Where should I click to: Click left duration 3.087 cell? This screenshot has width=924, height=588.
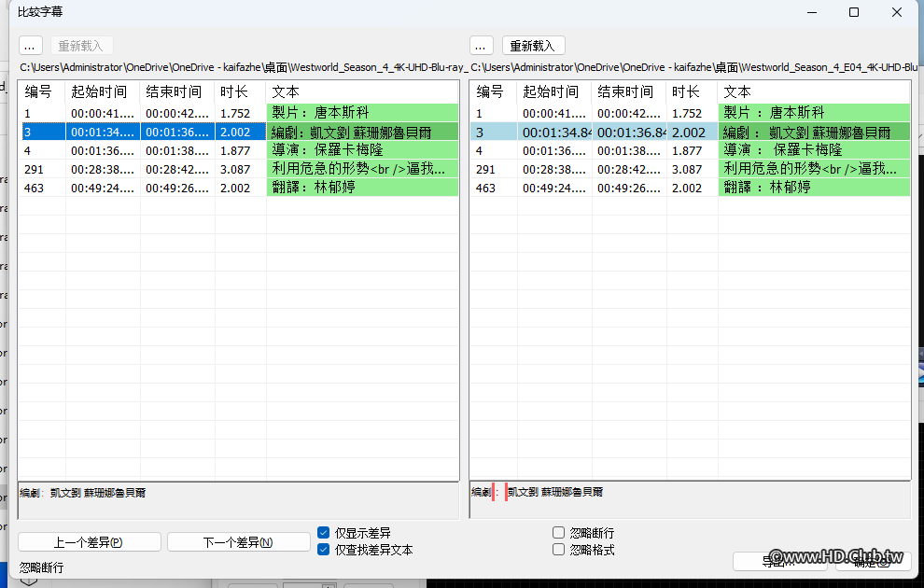pos(241,169)
